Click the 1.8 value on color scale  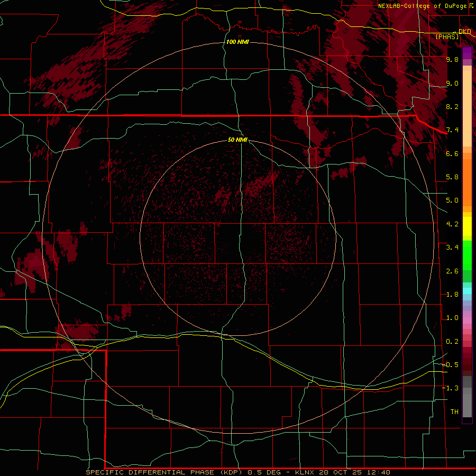tap(452, 295)
